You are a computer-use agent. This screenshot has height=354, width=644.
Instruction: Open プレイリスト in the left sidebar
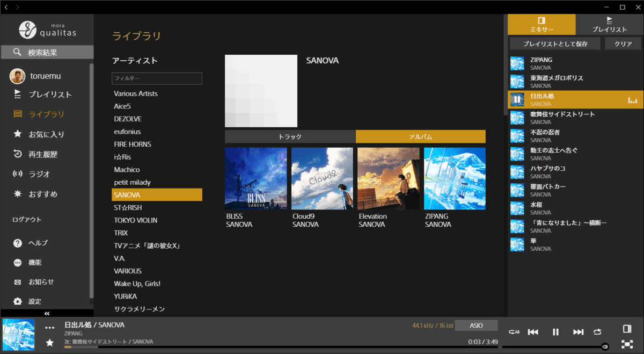[50, 95]
